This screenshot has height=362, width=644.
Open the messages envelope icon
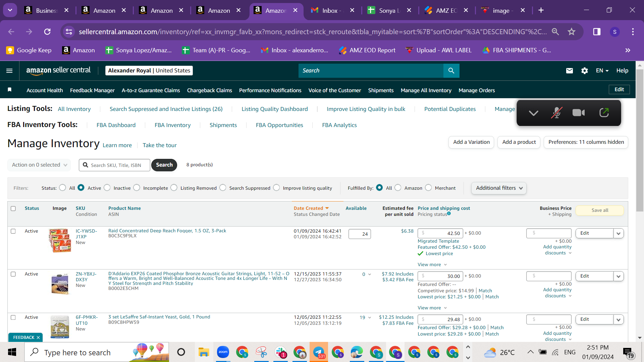[570, 71]
